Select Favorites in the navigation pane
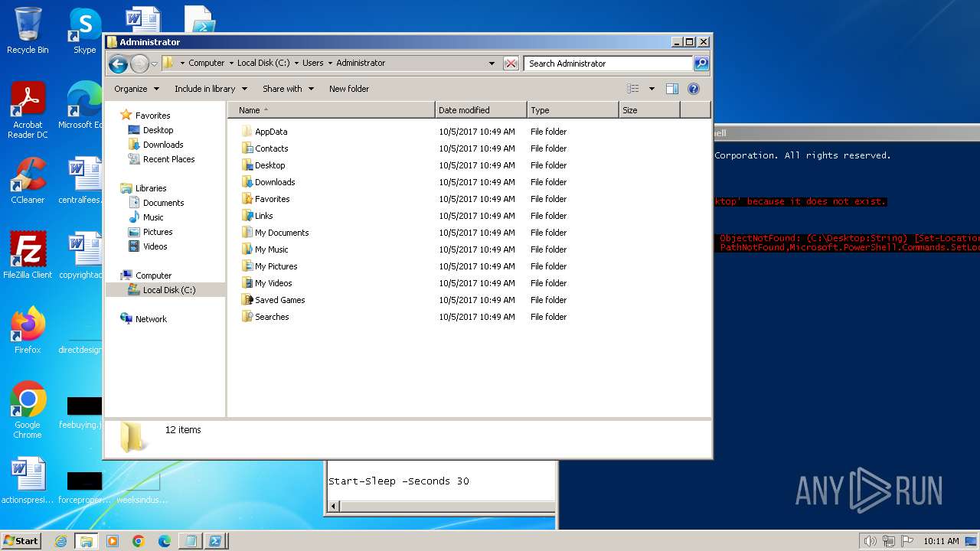Image resolution: width=980 pixels, height=551 pixels. [x=152, y=116]
